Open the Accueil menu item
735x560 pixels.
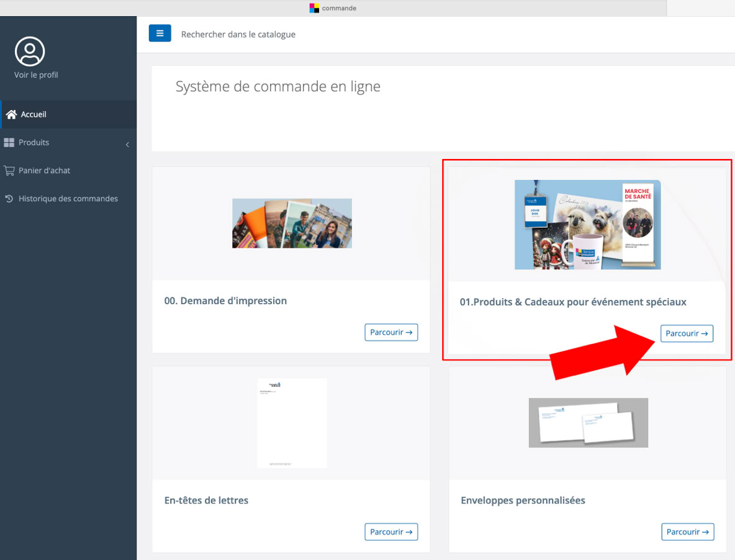click(34, 115)
